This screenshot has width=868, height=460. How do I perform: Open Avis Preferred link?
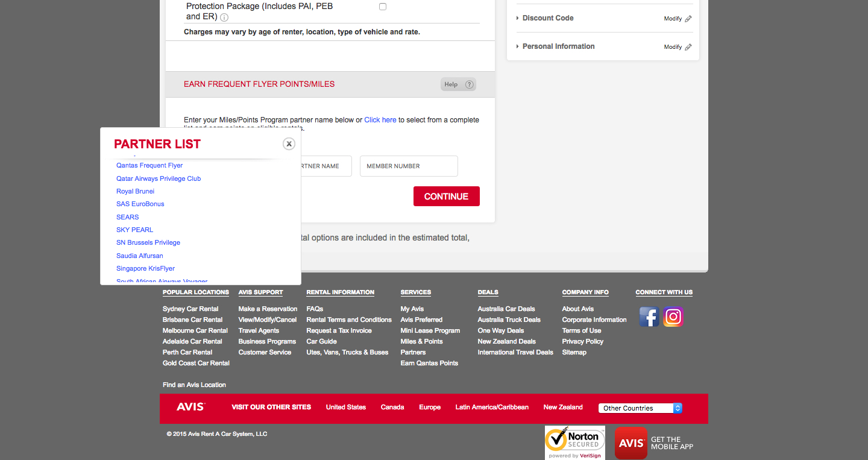421,320
